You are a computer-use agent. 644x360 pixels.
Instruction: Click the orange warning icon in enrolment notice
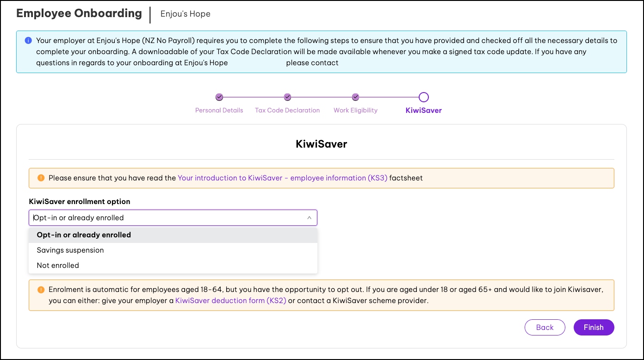click(41, 290)
